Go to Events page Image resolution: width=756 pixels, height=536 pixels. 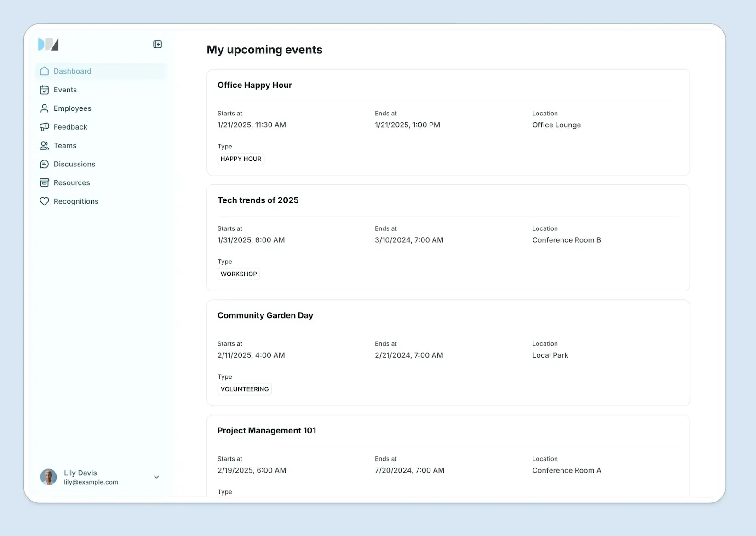tap(101, 90)
